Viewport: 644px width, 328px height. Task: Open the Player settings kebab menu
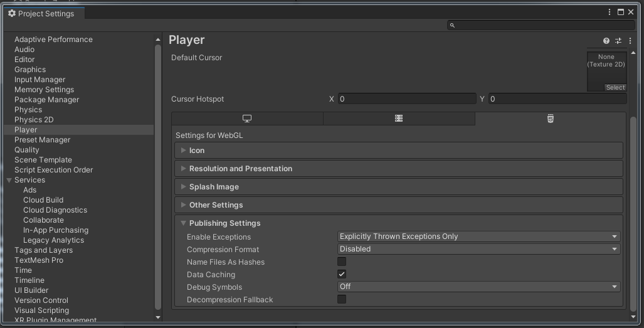[630, 41]
